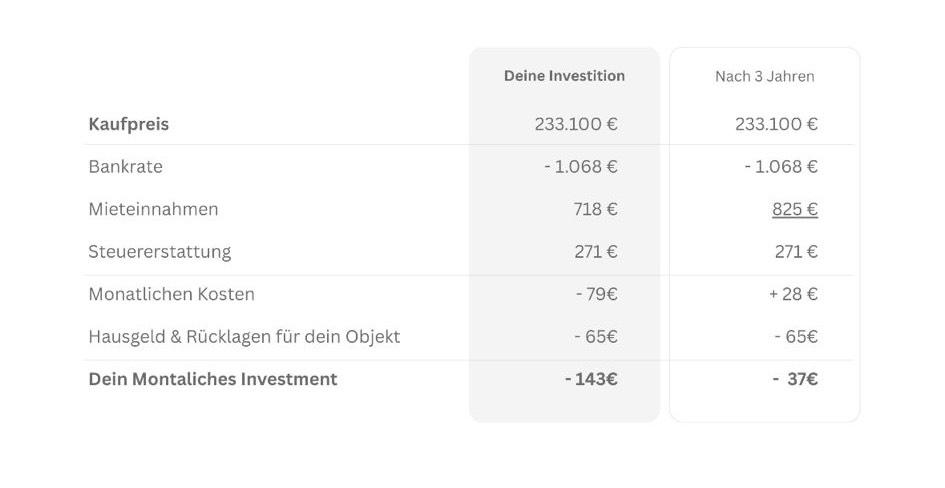Select 233.100 € under Deine Investition
Screen dimensions: 945x488
[x=575, y=125]
